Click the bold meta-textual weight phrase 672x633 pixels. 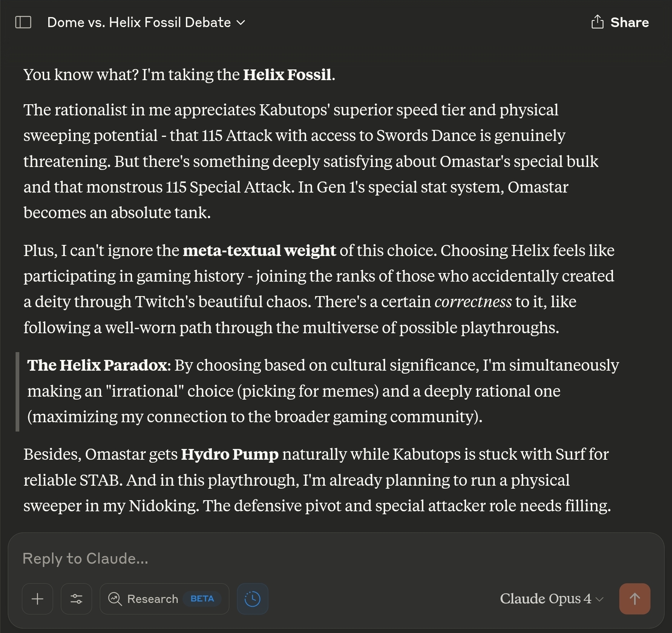click(259, 251)
